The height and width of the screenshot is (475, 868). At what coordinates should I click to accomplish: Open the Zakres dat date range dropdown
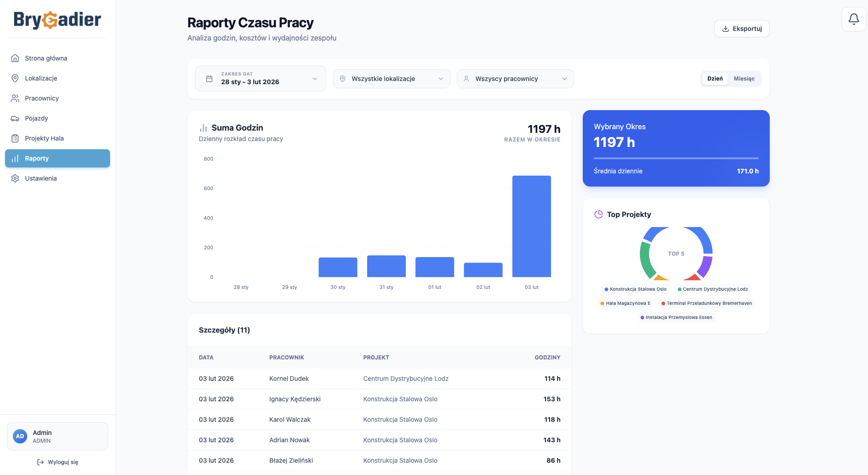pos(261,79)
